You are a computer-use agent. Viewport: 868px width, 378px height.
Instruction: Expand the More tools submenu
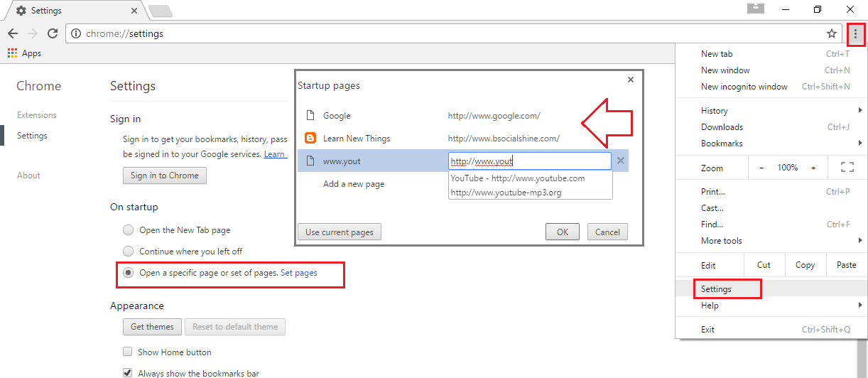coord(771,241)
